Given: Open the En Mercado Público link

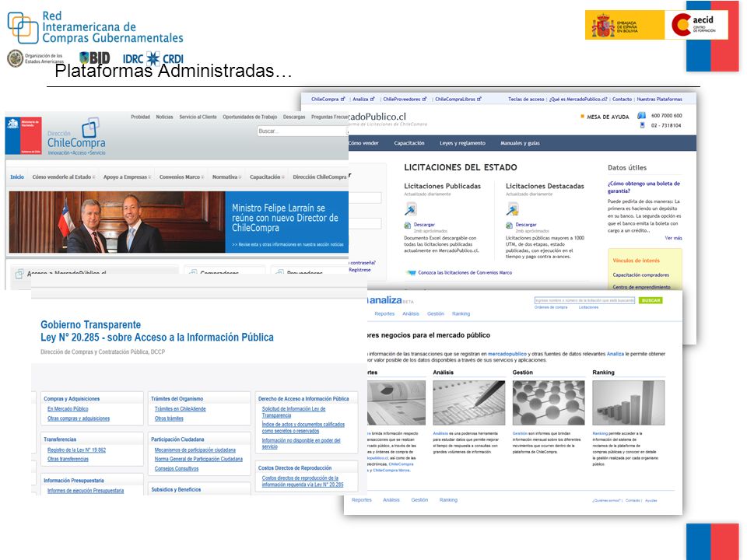Looking at the screenshot, I should tap(68, 409).
